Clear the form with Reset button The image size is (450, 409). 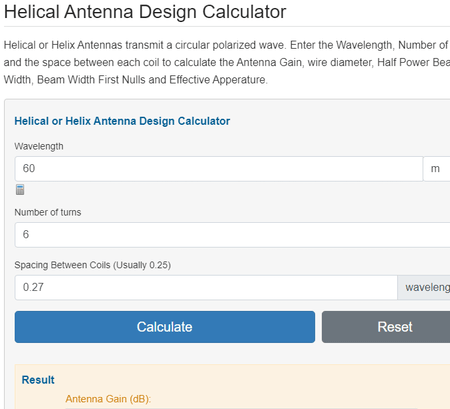point(386,327)
